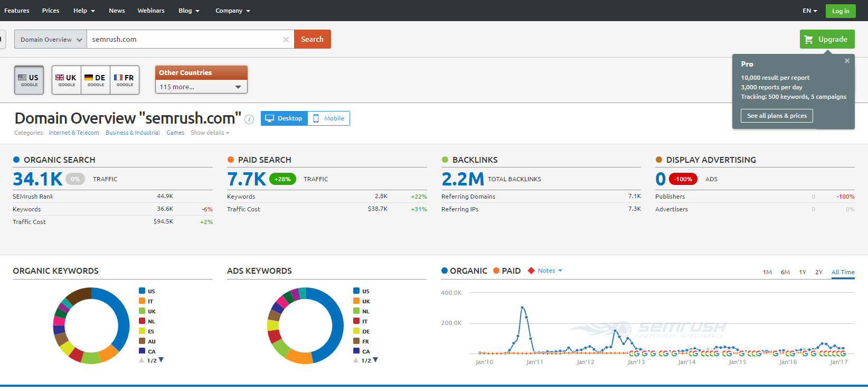Viewport: 868px width, 391px height.
Task: Click the IT orange swatch in Organic Keywords legend
Action: pyautogui.click(x=142, y=301)
